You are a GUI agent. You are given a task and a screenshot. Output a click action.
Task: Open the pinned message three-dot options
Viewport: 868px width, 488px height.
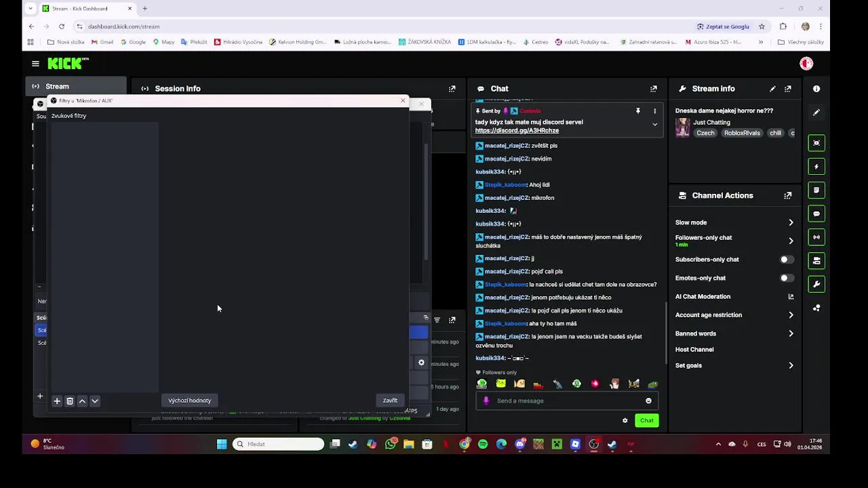(x=654, y=110)
